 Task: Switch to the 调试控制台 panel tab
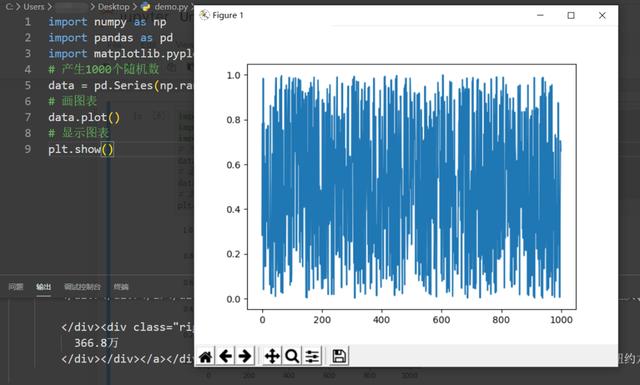(x=82, y=287)
